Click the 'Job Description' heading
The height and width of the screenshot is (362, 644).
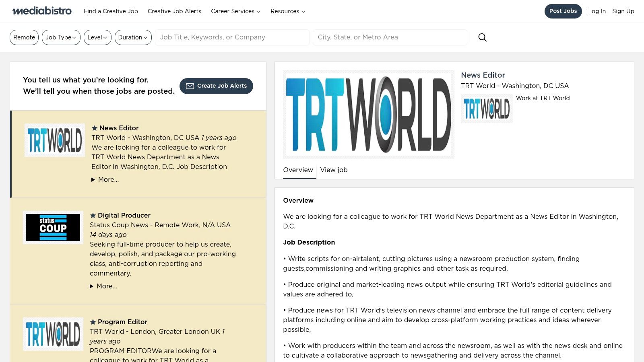pos(309,242)
